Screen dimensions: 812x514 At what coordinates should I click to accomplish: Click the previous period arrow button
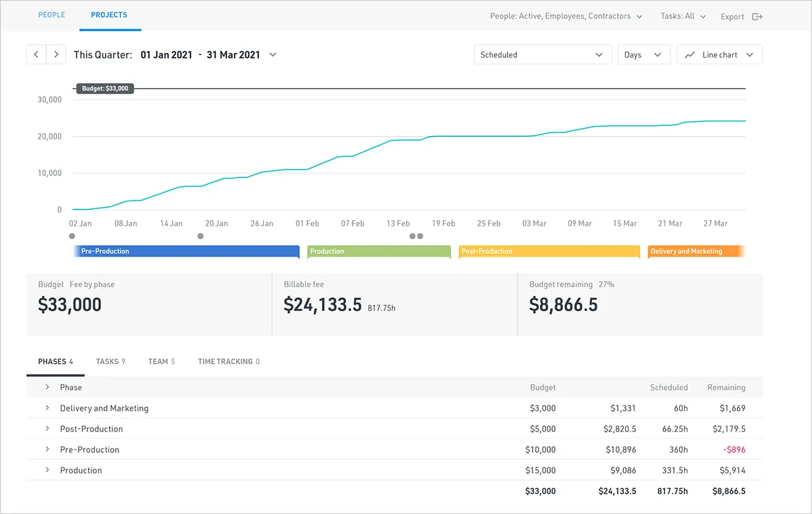coord(37,55)
